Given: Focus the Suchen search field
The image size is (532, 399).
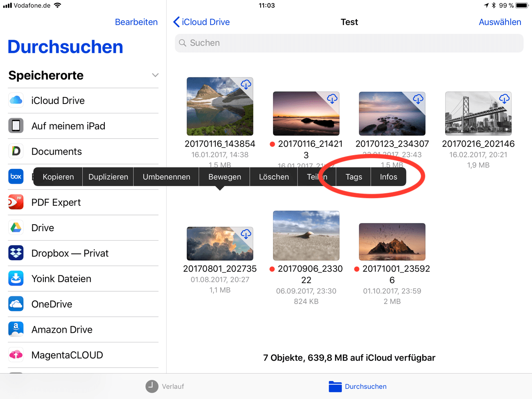Looking at the screenshot, I should [x=349, y=43].
